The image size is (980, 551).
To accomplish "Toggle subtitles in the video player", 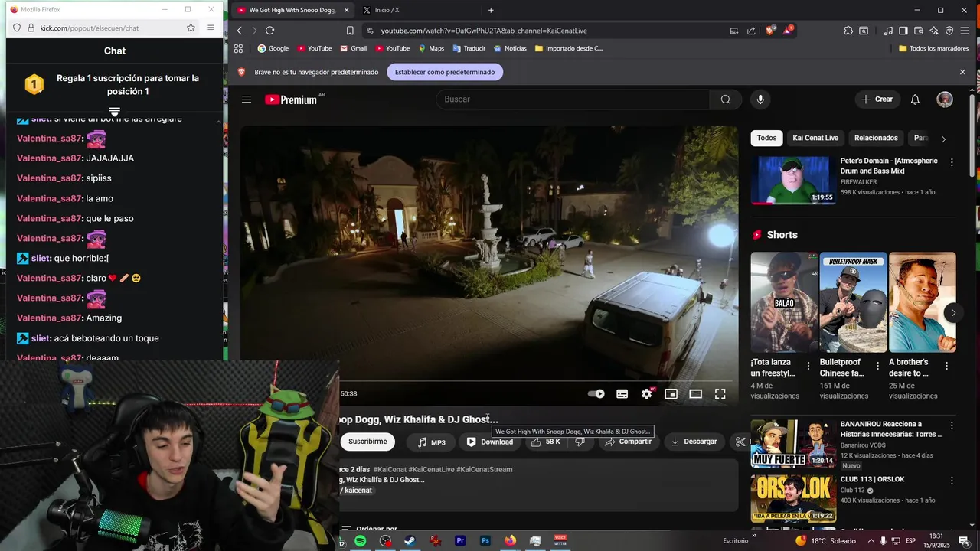I will (622, 394).
